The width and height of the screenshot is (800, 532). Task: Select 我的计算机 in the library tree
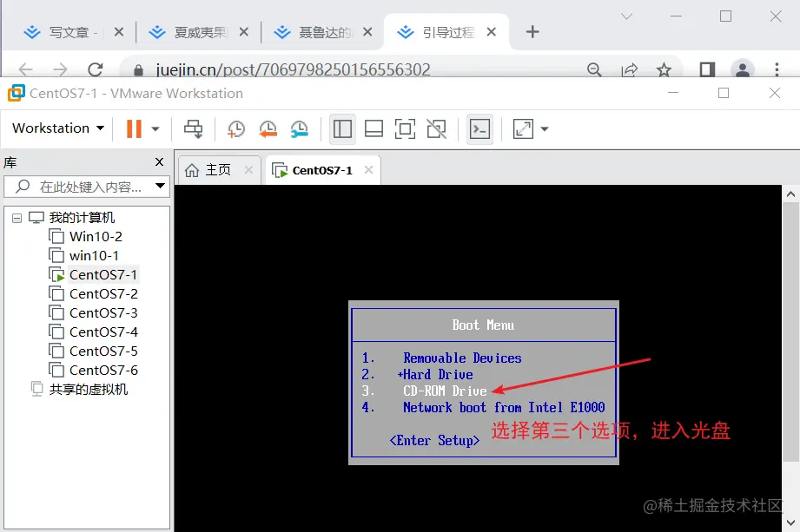(82, 218)
